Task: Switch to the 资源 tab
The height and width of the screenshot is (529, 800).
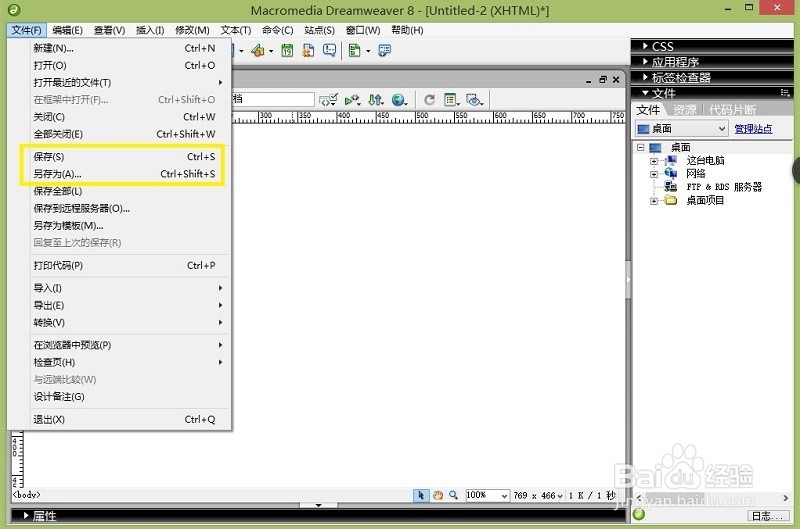Action: pos(685,109)
